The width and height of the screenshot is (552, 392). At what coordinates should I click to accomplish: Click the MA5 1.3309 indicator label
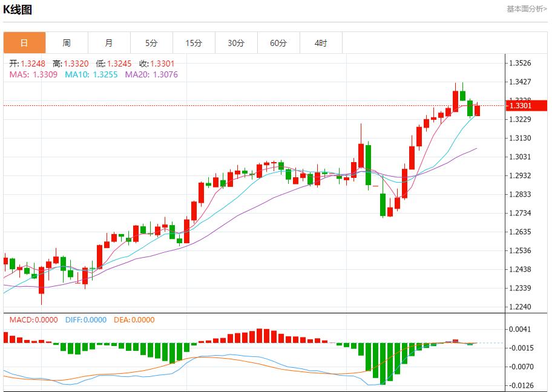[33, 74]
